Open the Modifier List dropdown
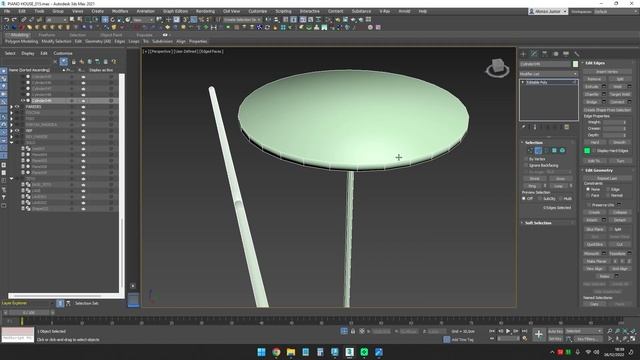 click(549, 74)
